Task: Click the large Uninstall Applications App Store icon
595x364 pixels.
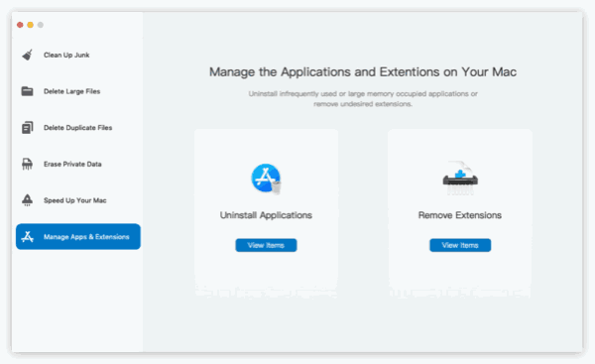Action: 266,179
